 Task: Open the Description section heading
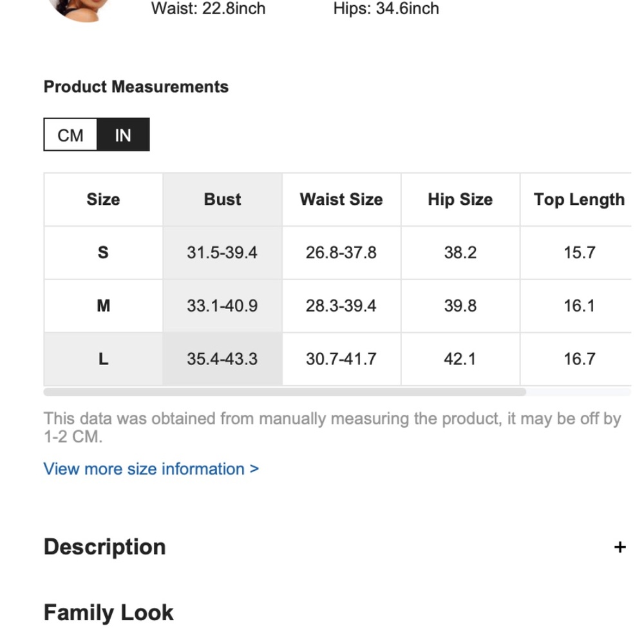[x=105, y=547]
